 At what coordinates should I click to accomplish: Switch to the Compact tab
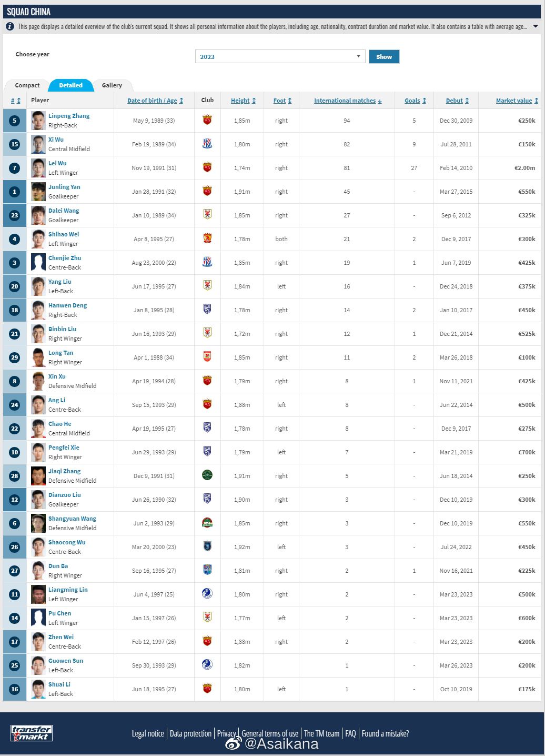coord(27,85)
